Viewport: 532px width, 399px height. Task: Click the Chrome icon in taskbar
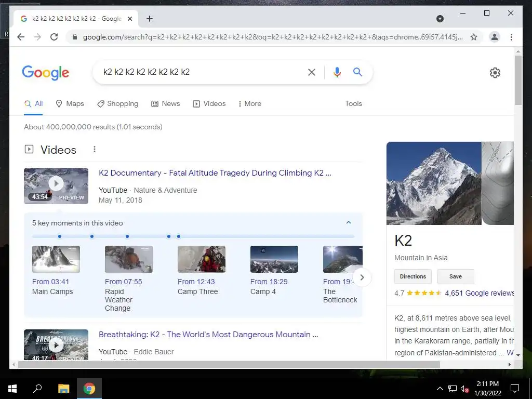click(89, 389)
